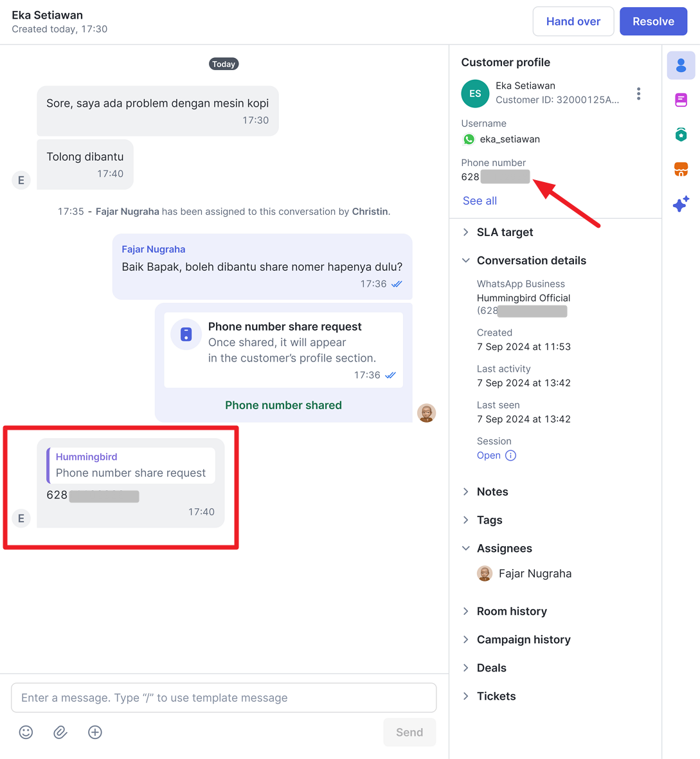The image size is (700, 759).
Task: Expand the Room history section
Action: coord(505,611)
